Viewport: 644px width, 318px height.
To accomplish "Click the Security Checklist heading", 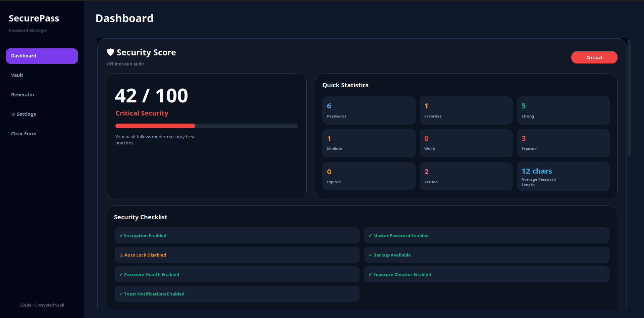I will [141, 217].
